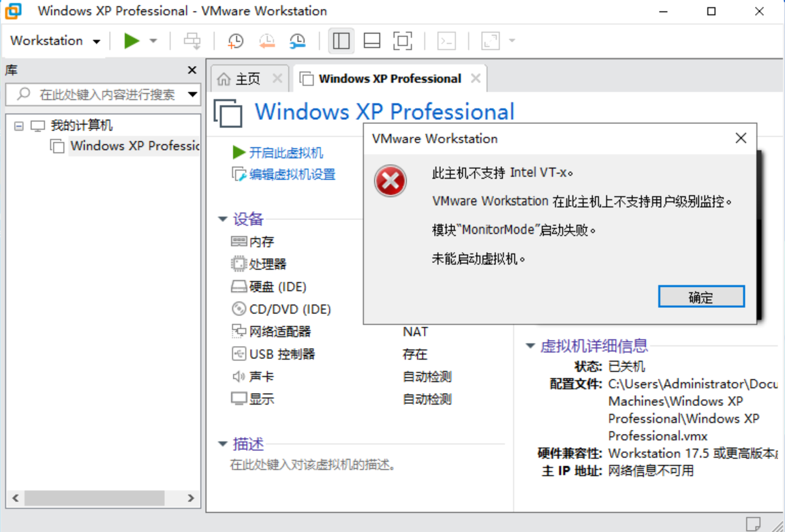Image resolution: width=785 pixels, height=532 pixels.
Task: Collapse the 设备 section
Action: coord(223,219)
